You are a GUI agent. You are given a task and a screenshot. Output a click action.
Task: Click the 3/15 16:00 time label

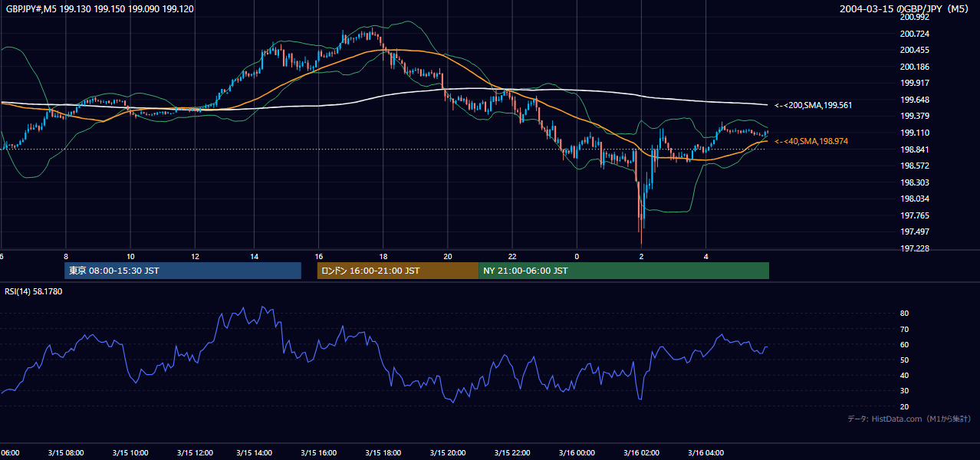click(x=318, y=452)
